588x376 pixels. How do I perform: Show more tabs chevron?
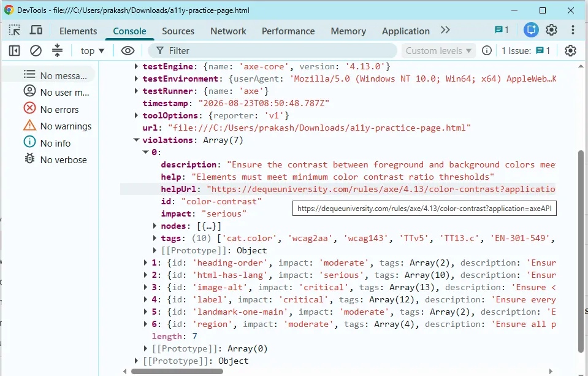click(445, 30)
